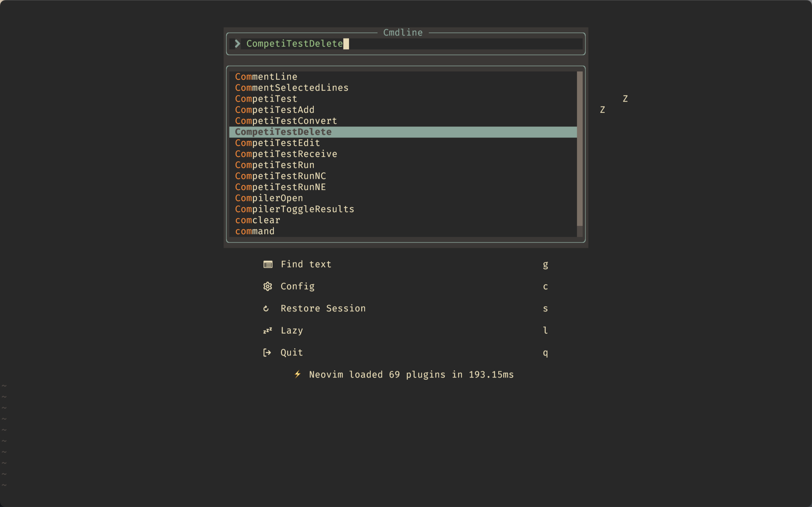Click the Cmdline prompt chevron icon

238,44
